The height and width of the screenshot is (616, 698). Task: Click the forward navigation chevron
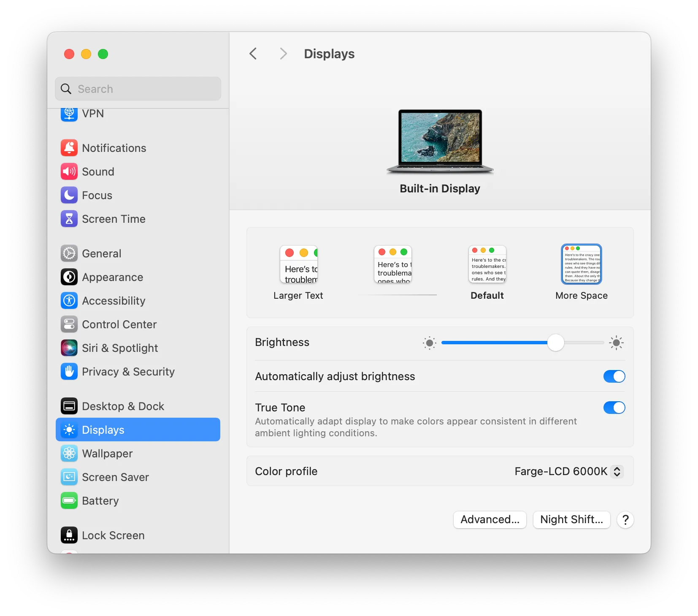pos(283,54)
